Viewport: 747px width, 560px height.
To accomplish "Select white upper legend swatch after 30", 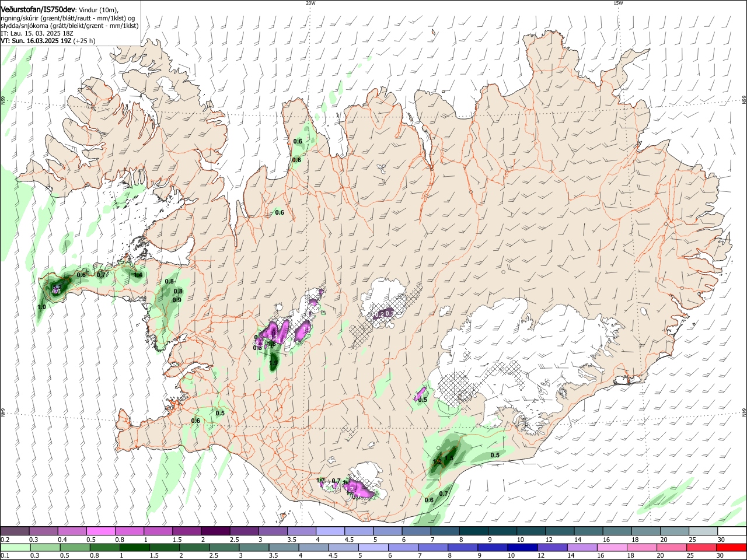I will (732, 531).
